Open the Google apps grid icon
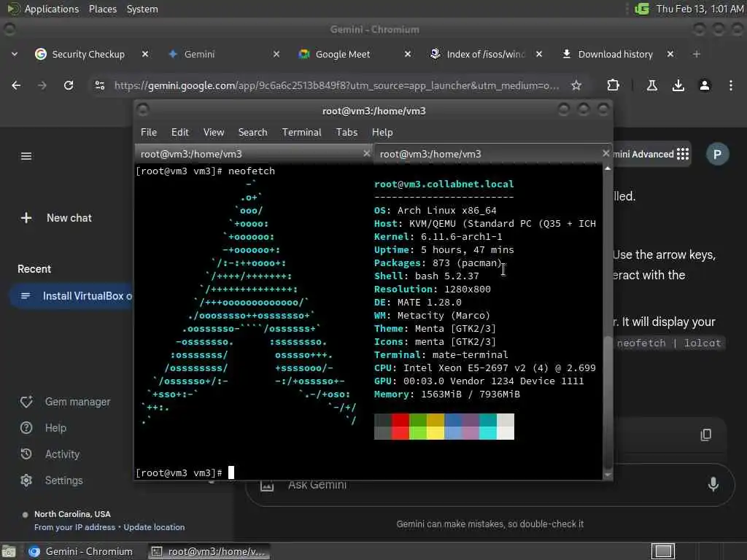747x560 pixels. click(x=683, y=154)
